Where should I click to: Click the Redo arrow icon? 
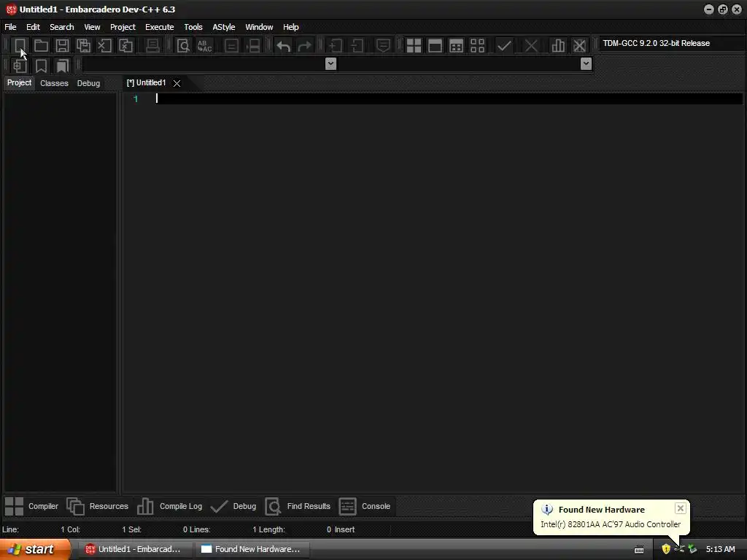[304, 46]
